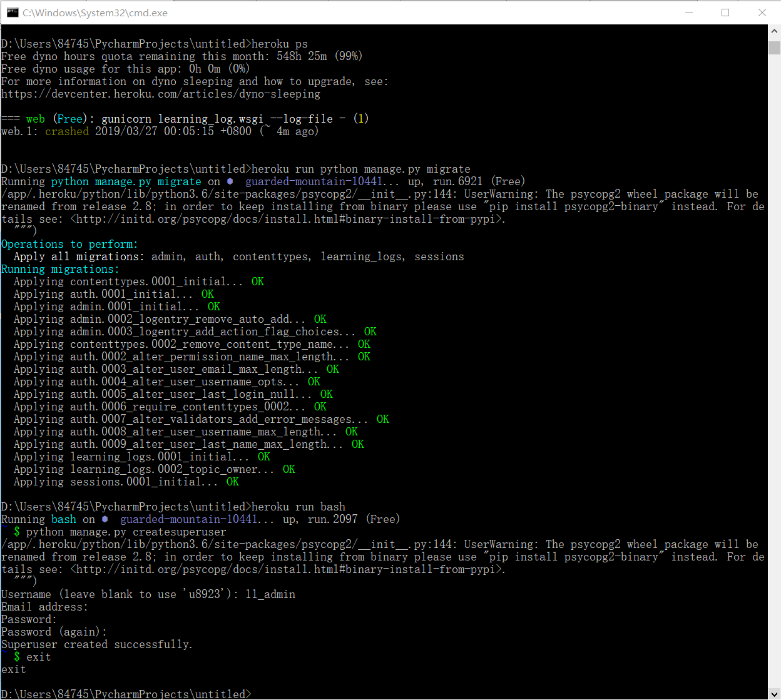The image size is (781, 700).
Task: Click 'Applying learning_logs.0001_initial' line
Action: tap(142, 457)
